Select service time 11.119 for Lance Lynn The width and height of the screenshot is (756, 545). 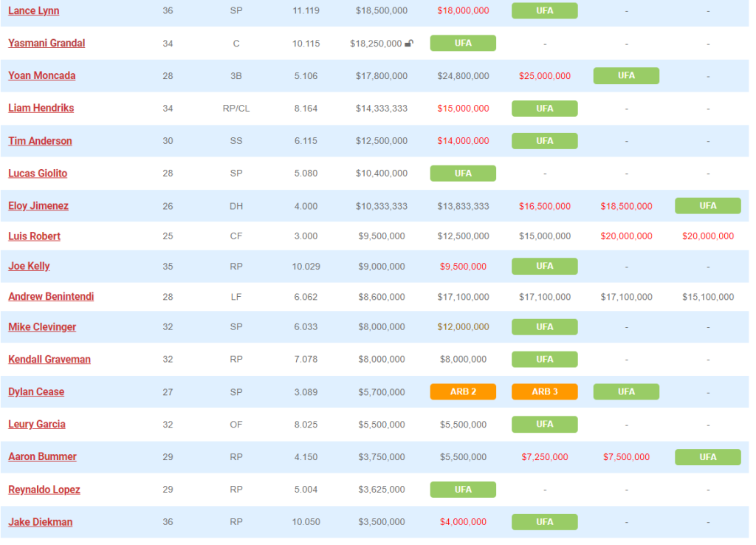306,10
